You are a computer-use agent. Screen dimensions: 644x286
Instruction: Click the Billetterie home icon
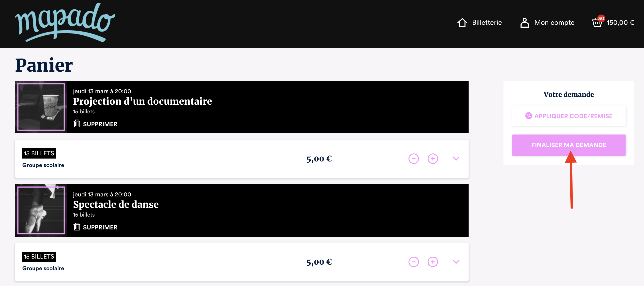pyautogui.click(x=462, y=23)
